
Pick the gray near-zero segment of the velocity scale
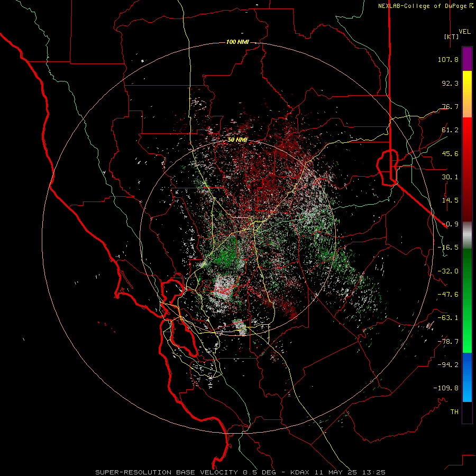point(467,235)
